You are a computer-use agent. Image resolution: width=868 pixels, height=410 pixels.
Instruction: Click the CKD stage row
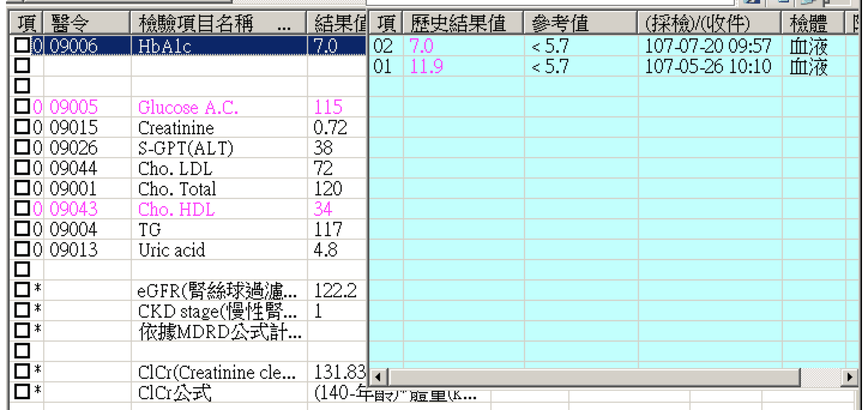point(216,312)
